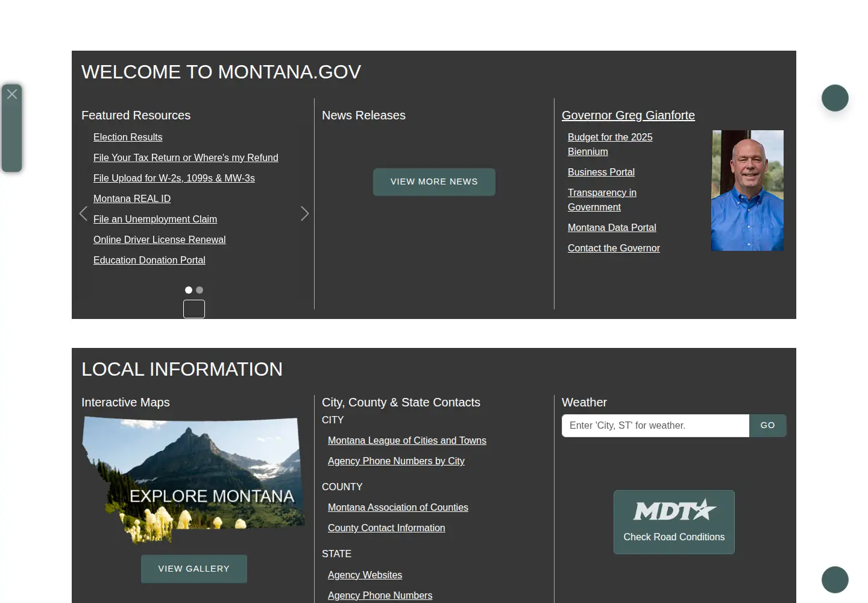Open File an Unemployment Claim link
The width and height of the screenshot is (868, 603).
point(155,219)
